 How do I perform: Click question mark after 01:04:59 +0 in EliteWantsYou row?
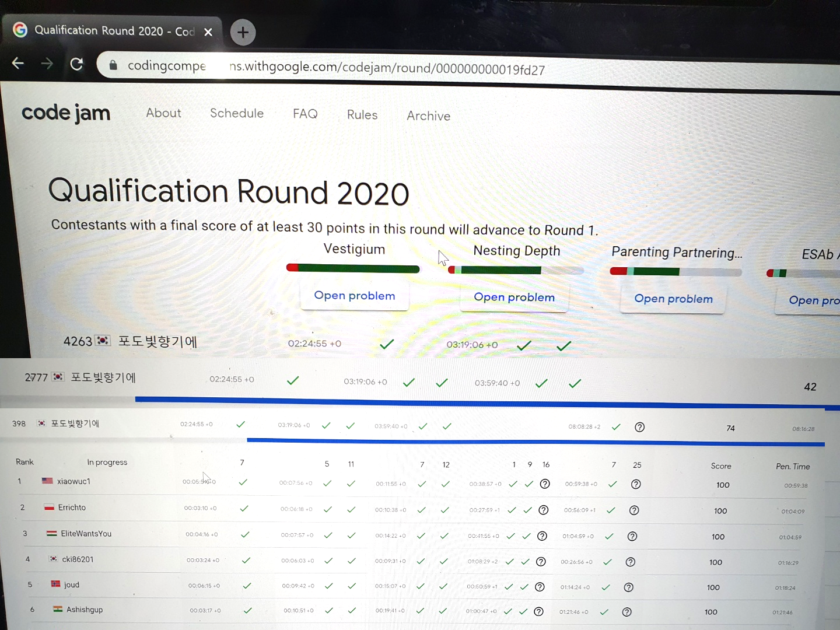click(x=632, y=536)
